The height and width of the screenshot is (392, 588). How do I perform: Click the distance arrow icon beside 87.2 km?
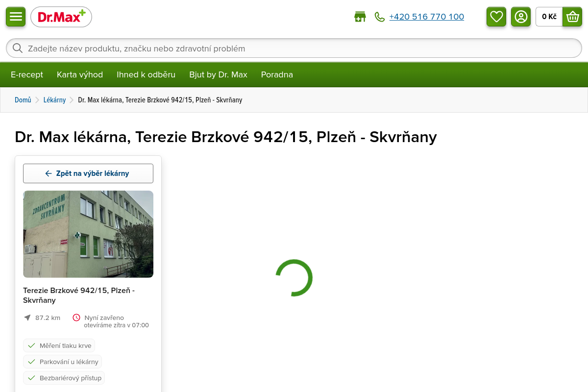(27, 318)
